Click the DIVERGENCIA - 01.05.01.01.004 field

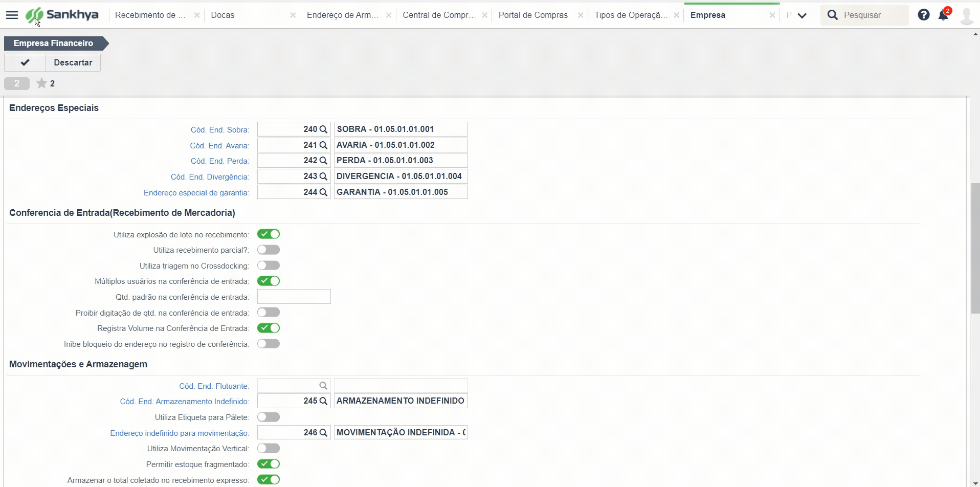(x=401, y=176)
